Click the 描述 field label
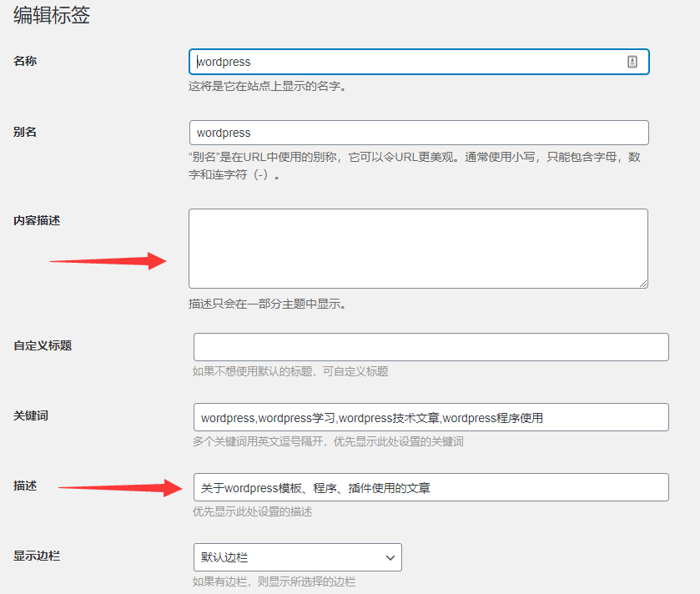 [x=25, y=486]
